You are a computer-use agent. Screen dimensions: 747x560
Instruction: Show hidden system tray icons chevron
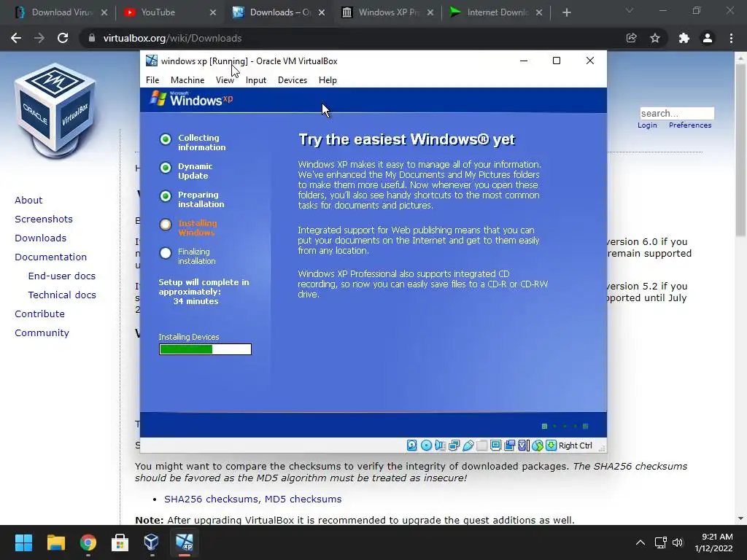[640, 542]
